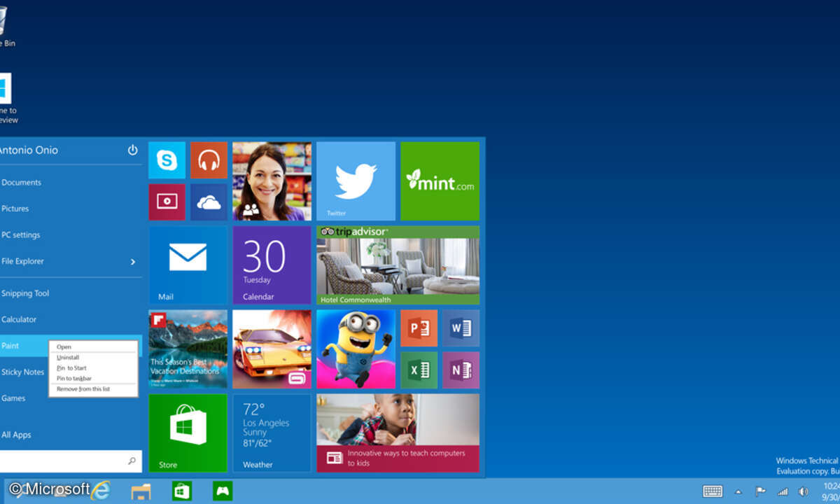Open the Video tile
Viewport: 840px width, 504px height.
pyautogui.click(x=167, y=202)
